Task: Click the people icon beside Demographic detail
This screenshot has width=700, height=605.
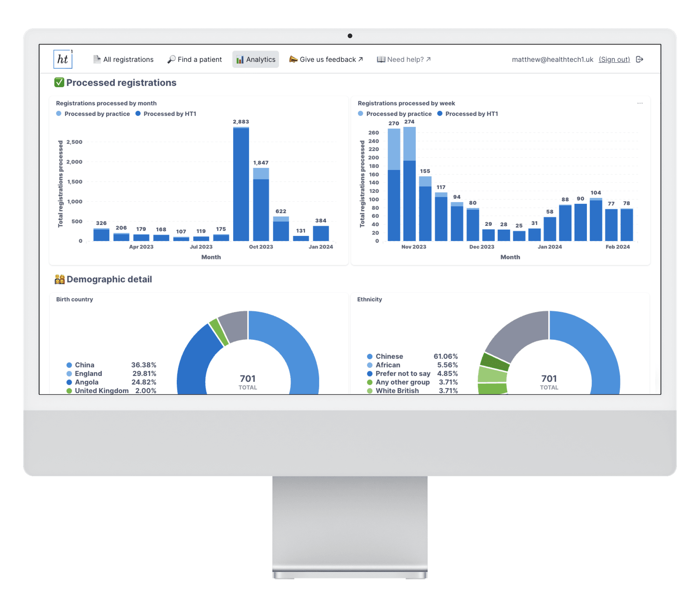Action: [x=59, y=279]
